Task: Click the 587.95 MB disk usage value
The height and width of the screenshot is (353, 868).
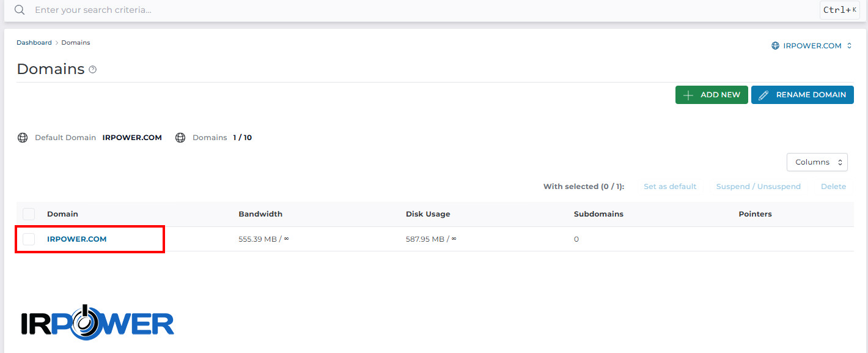Action: coord(431,239)
